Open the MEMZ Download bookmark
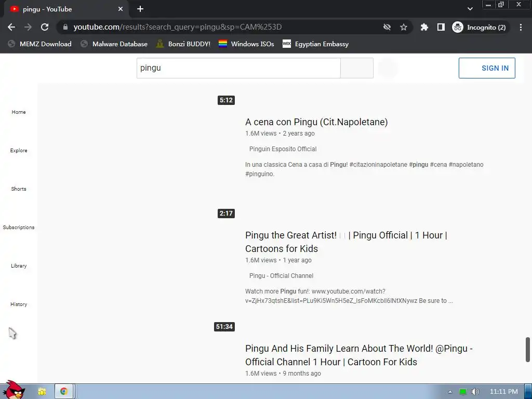The height and width of the screenshot is (399, 532). (x=39, y=44)
